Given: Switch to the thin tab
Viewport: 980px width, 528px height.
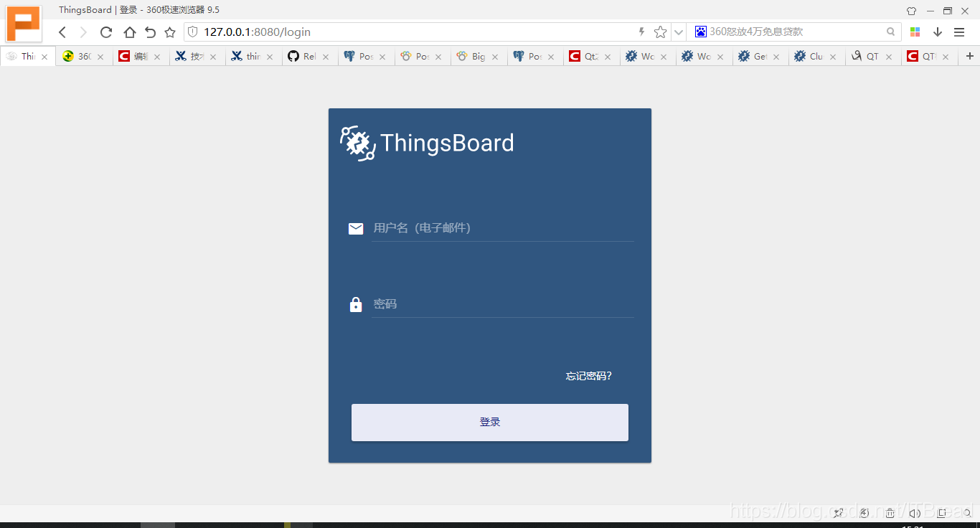Looking at the screenshot, I should pos(253,57).
